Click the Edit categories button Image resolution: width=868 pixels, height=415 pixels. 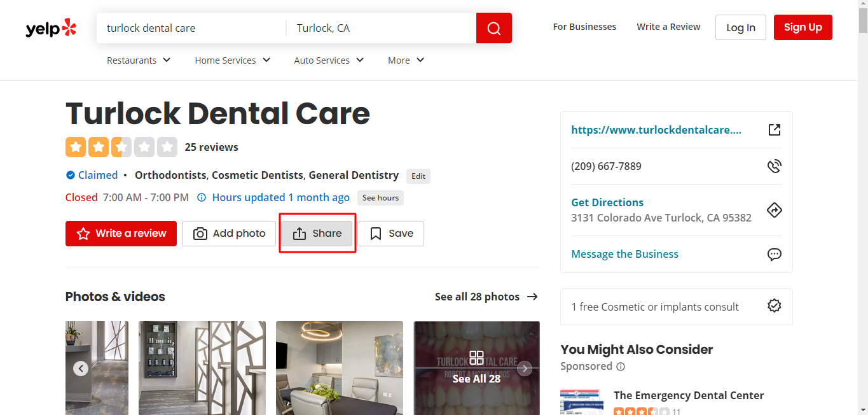point(418,176)
